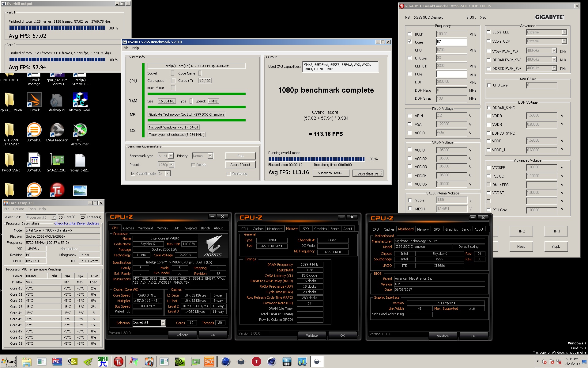Click the flag taskbar icon
588x368 pixels.
click(x=57, y=362)
